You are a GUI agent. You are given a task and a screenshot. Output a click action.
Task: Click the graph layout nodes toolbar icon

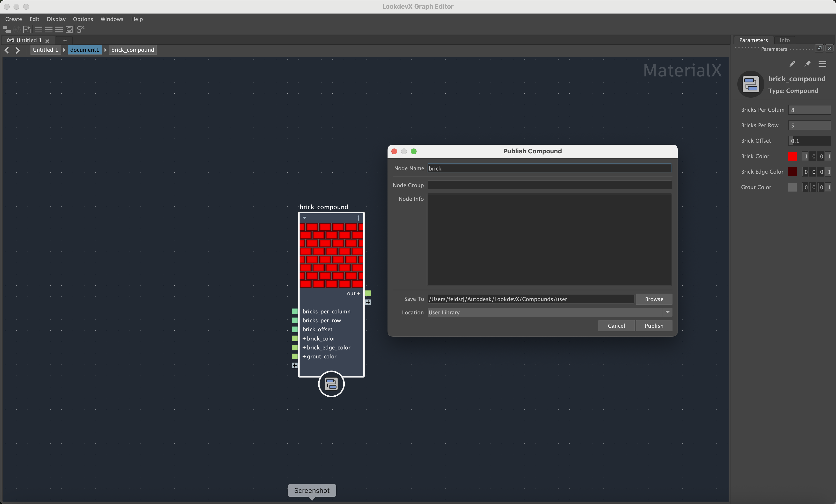pos(7,30)
